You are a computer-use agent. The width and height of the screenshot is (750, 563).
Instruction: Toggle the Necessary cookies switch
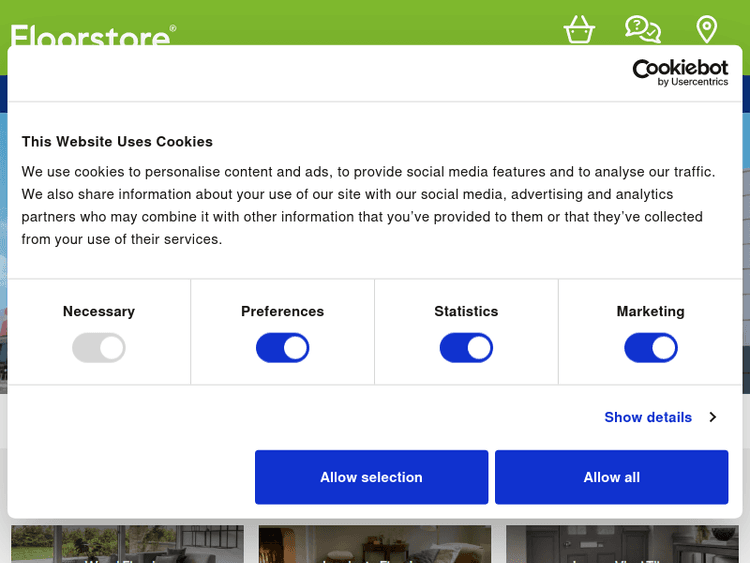99,348
